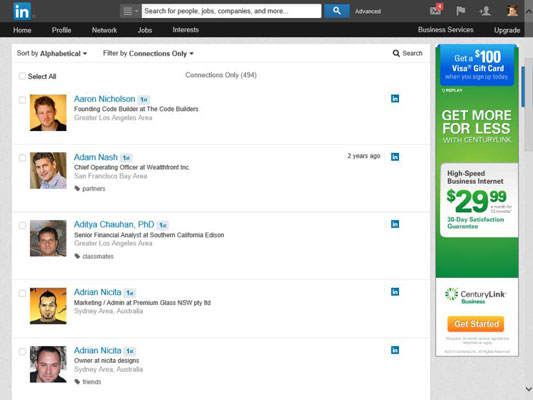533x400 pixels.
Task: Check the box for Aditya Chauhan, PhD
Action: click(22, 225)
